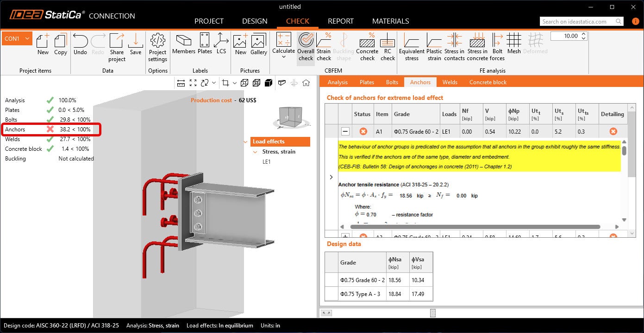Open the Welds results tab
Screen dimensions: 644x333
450,82
